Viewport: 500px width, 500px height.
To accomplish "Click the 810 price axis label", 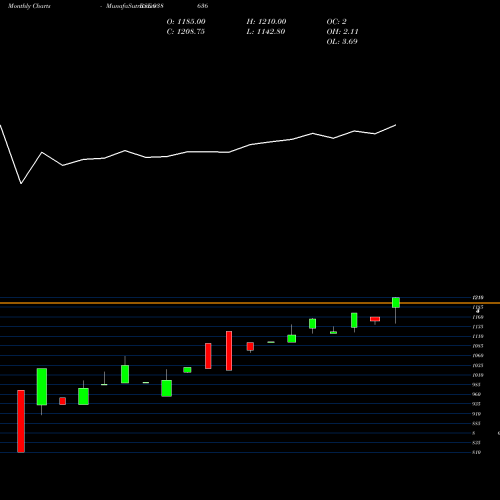I will click(x=477, y=452).
